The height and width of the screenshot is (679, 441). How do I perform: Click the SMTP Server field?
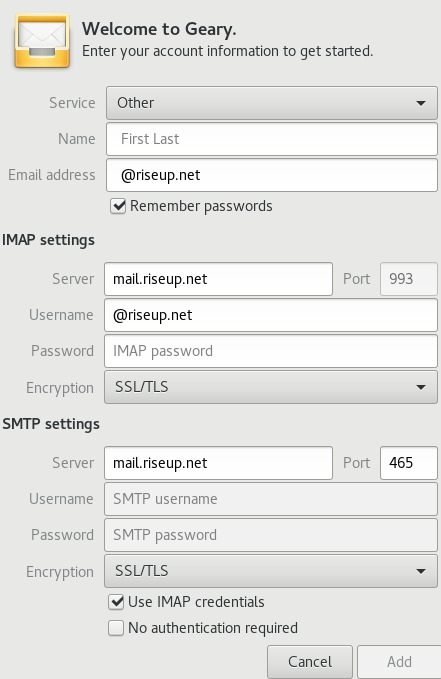218,463
